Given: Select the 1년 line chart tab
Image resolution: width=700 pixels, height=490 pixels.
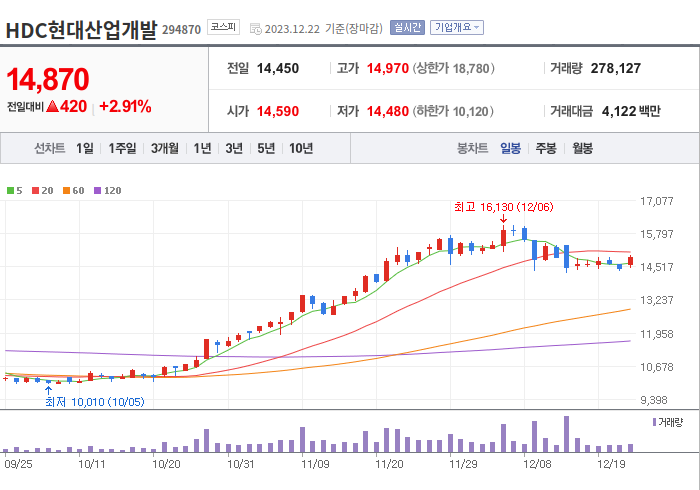Looking at the screenshot, I should [x=202, y=148].
